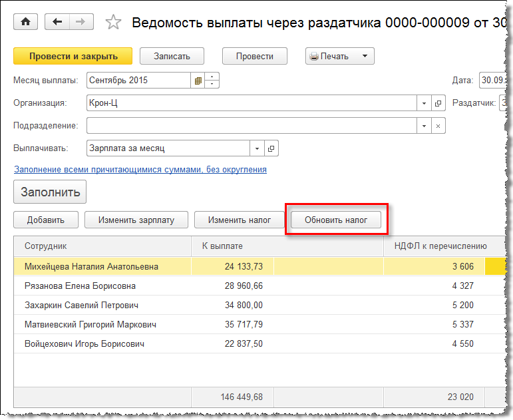Screen dimensions: 513x420
Task: Clear the Подразделение field with the X
Action: [438, 126]
